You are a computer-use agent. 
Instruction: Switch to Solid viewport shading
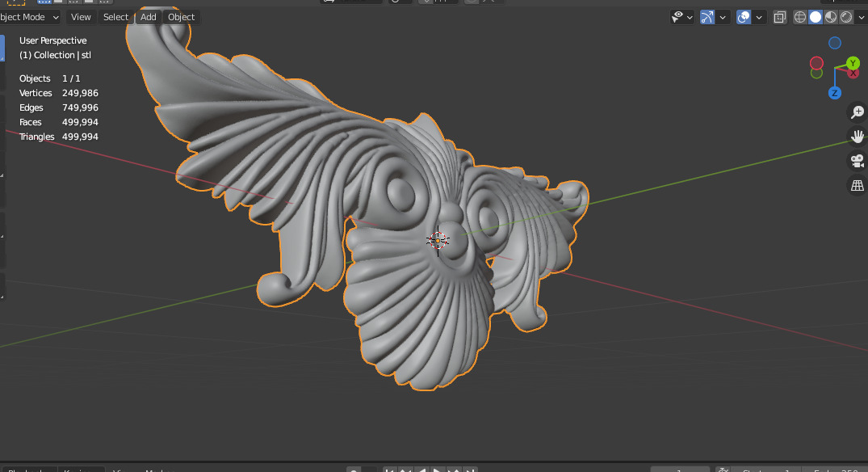(816, 17)
